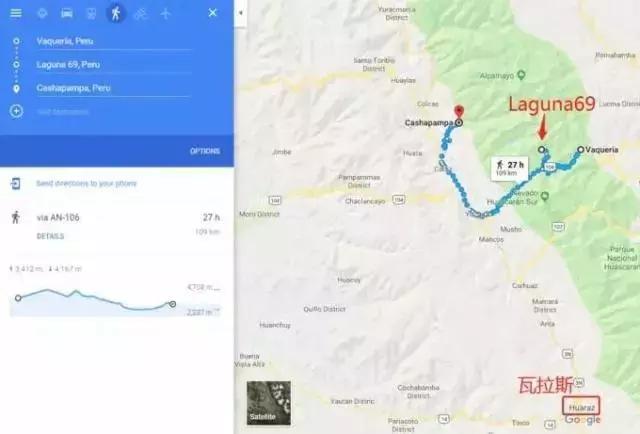Viewport: 640px width, 434px height.
Task: Switch to Satellite view thumbnail
Action: (269, 403)
